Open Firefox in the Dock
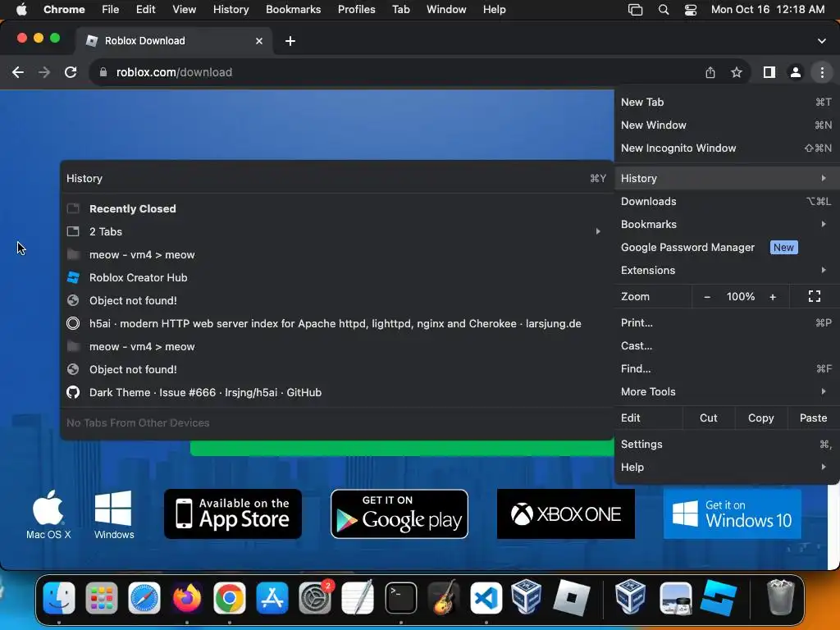This screenshot has width=840, height=630. [x=187, y=598]
